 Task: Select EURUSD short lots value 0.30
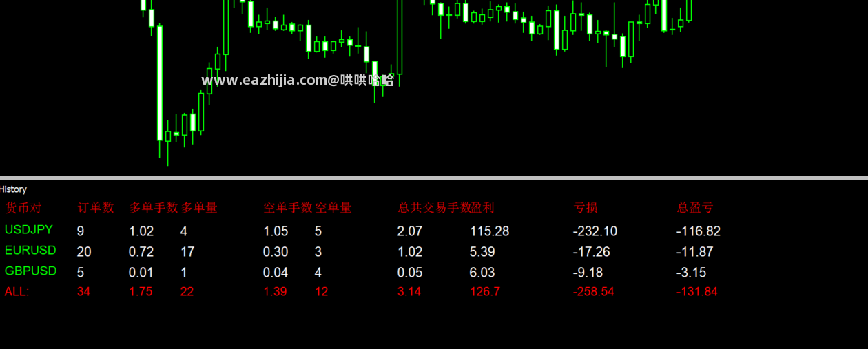276,252
